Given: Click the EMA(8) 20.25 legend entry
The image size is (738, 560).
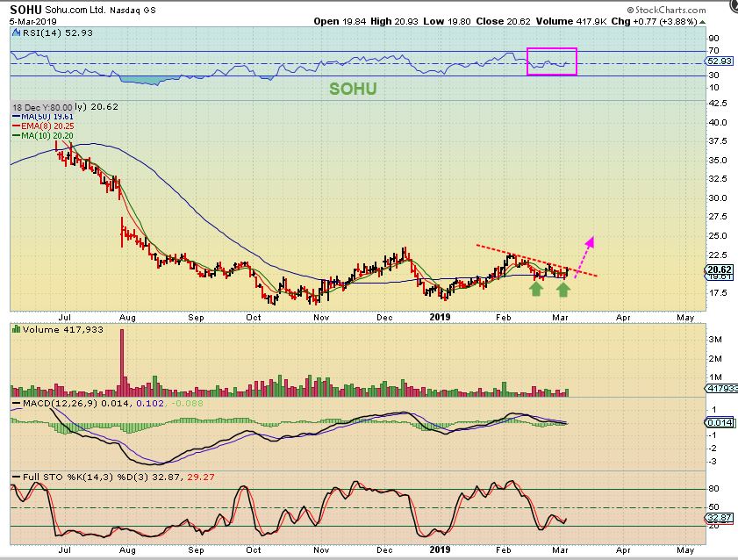Looking at the screenshot, I should pos(43,126).
